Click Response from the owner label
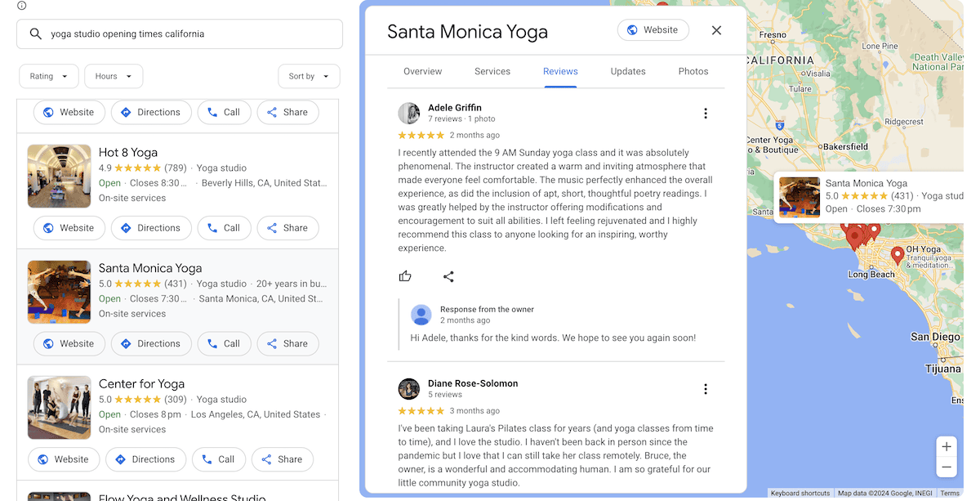Screen dimensions: 980x501 (x=487, y=309)
